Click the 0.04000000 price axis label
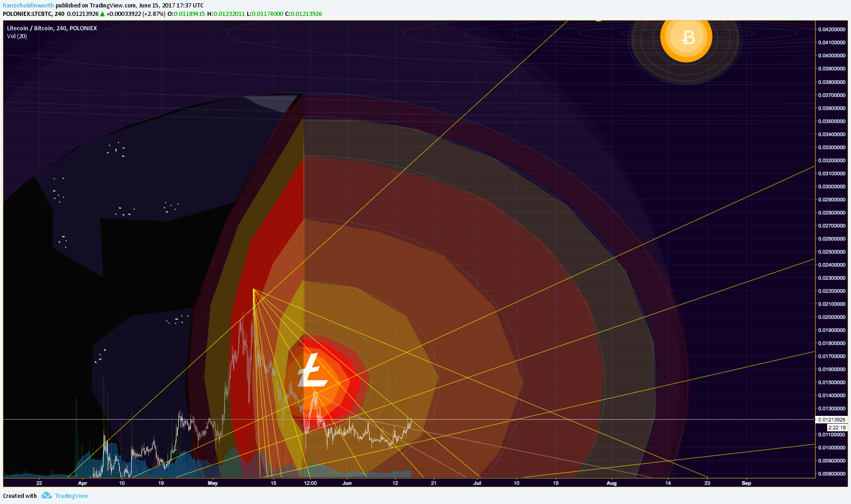The image size is (851, 504). (x=831, y=55)
